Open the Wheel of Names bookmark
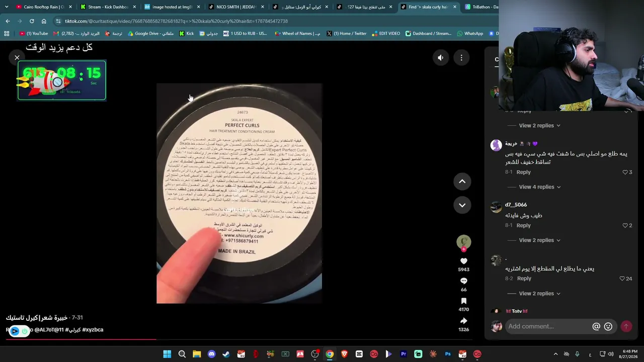Image resolution: width=644 pixels, height=362 pixels. (297, 34)
